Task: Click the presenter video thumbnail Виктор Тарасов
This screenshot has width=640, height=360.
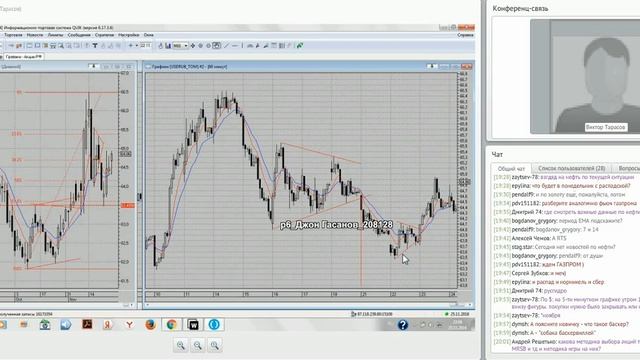Action: point(585,76)
